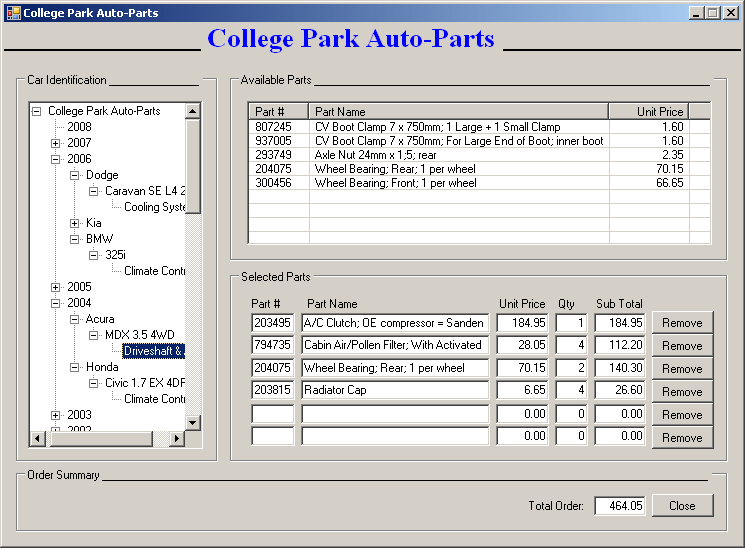Select Cooling System under Caravan
This screenshot has height=548, width=745.
pyautogui.click(x=154, y=207)
